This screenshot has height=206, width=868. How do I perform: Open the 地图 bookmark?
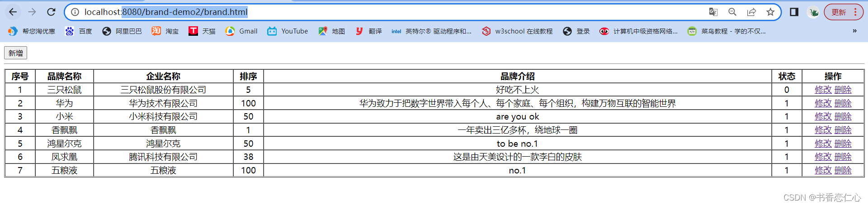coord(331,31)
